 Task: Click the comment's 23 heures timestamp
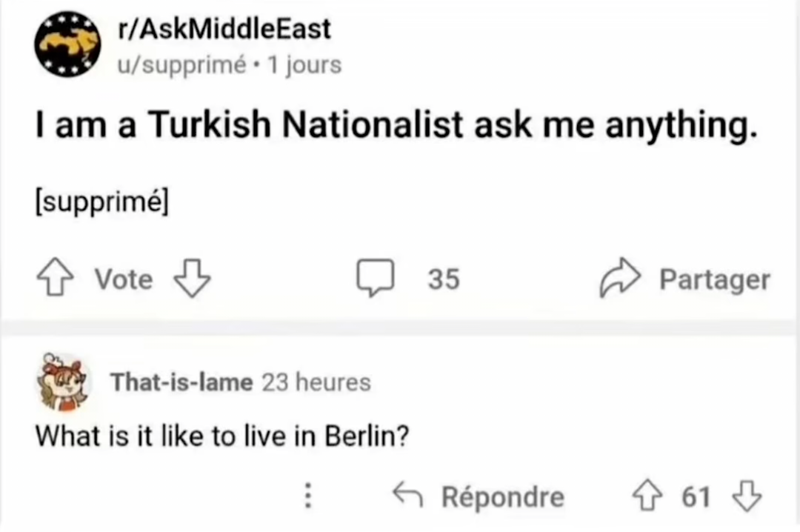tap(316, 382)
